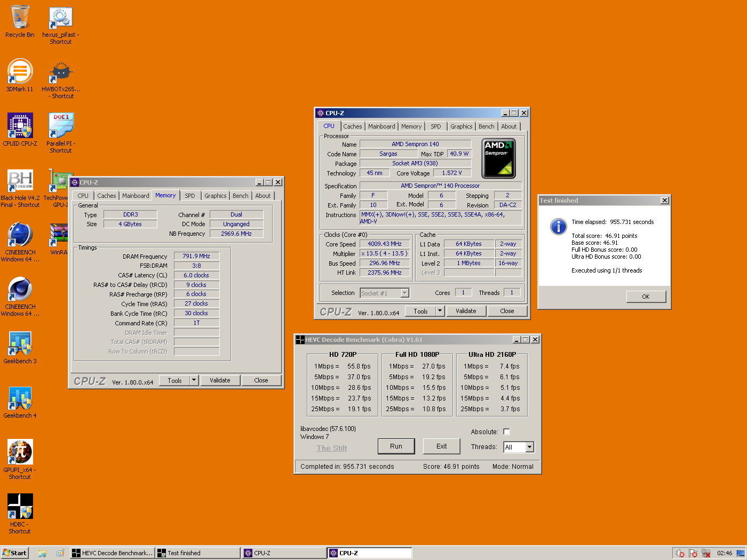Click Validate in CPU-Z CPU window

point(466,311)
